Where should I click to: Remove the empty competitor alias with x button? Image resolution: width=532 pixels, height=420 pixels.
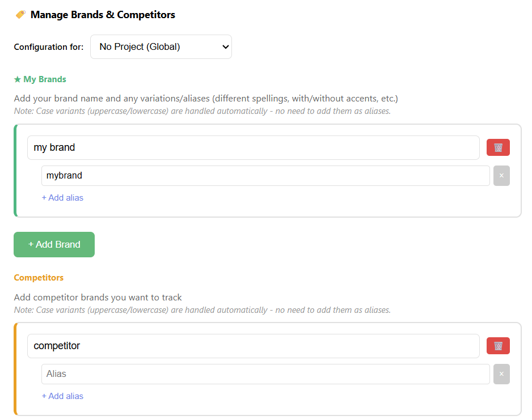(x=501, y=374)
